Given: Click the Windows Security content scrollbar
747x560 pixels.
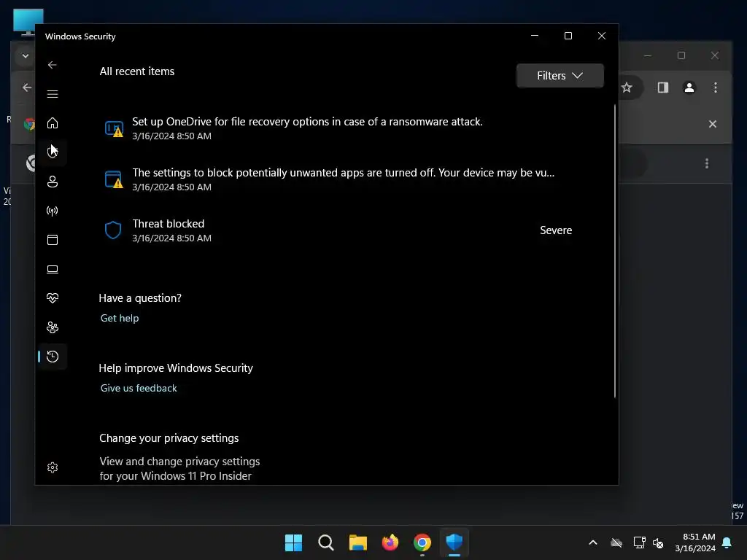Looking at the screenshot, I should tap(614, 251).
